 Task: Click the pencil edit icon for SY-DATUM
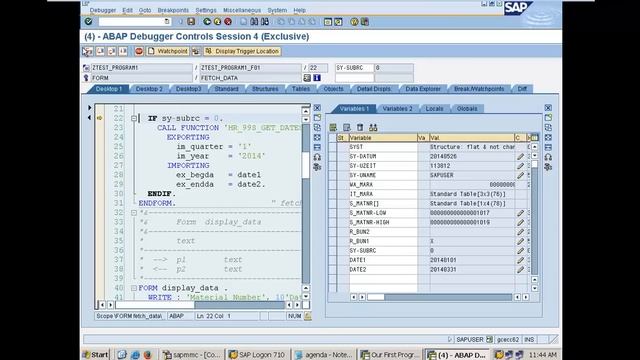point(520,156)
